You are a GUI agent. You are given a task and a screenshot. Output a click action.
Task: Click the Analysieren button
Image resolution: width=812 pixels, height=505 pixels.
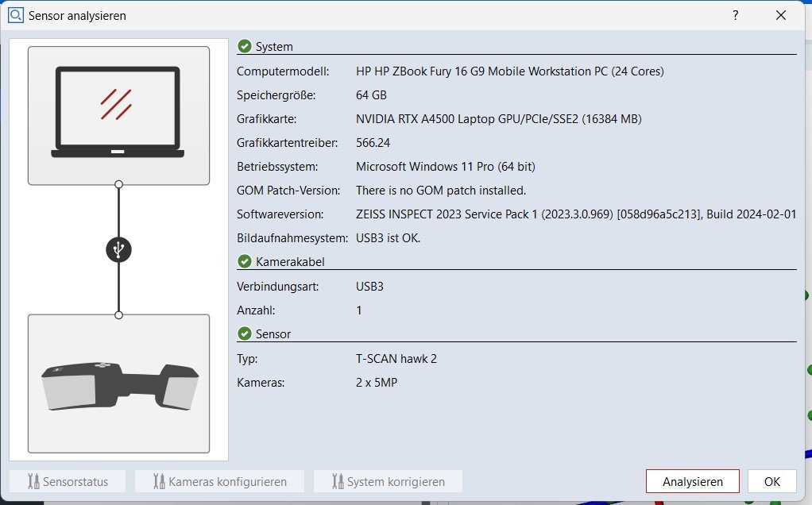click(692, 481)
